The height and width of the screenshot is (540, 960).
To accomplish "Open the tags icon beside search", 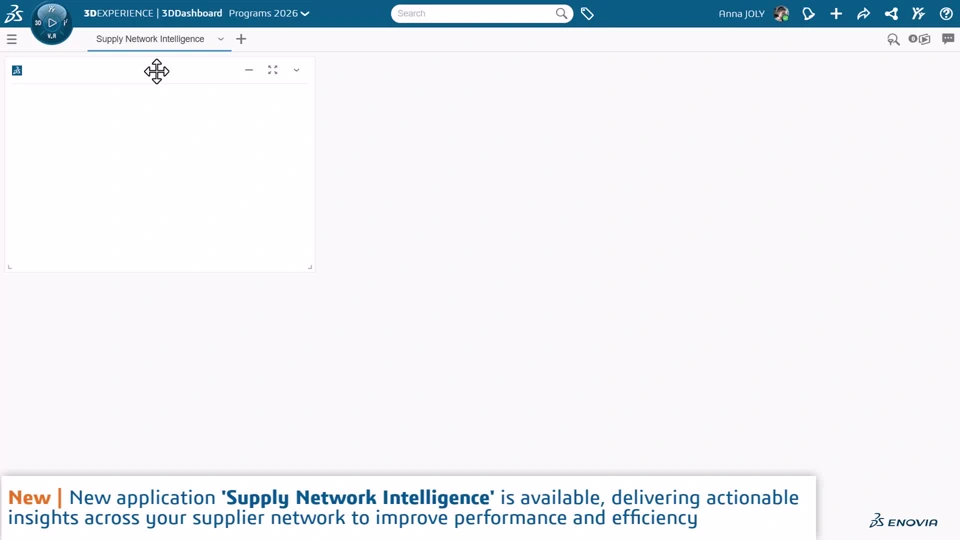I will 587,13.
